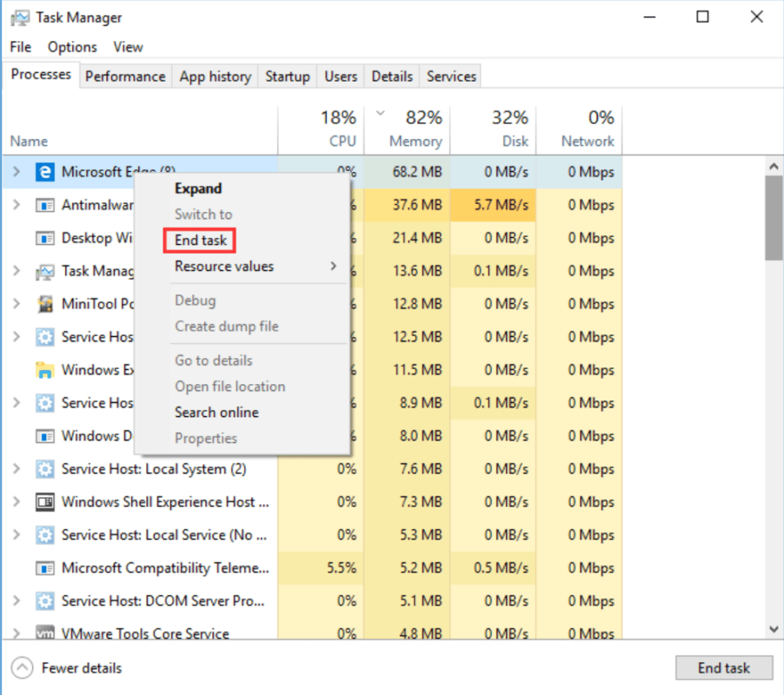
Task: Sort by the Memory column header
Action: pyautogui.click(x=408, y=129)
